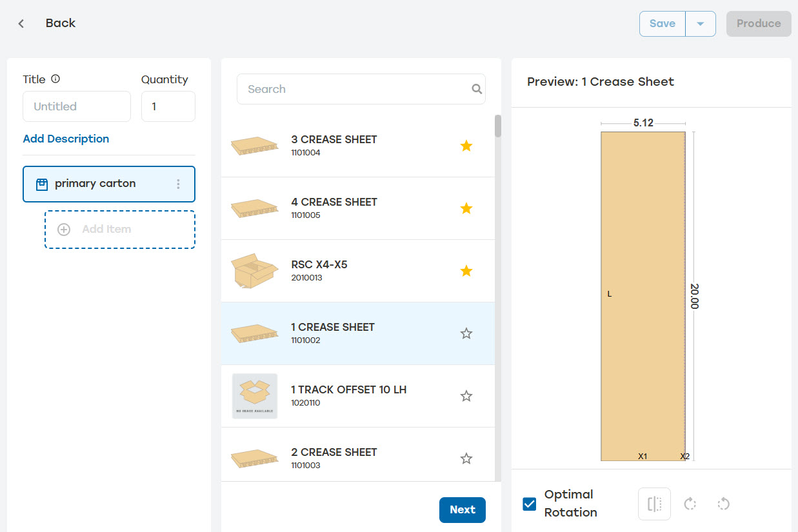
Task: Rotate preview clockwise
Action: coord(690,504)
